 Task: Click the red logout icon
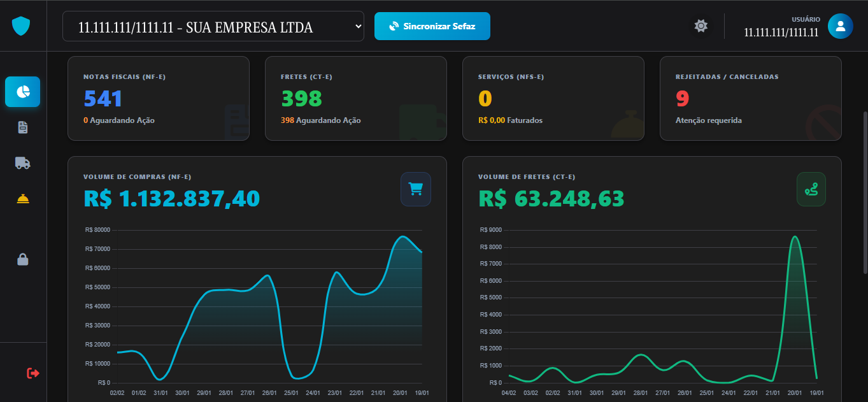[33, 373]
